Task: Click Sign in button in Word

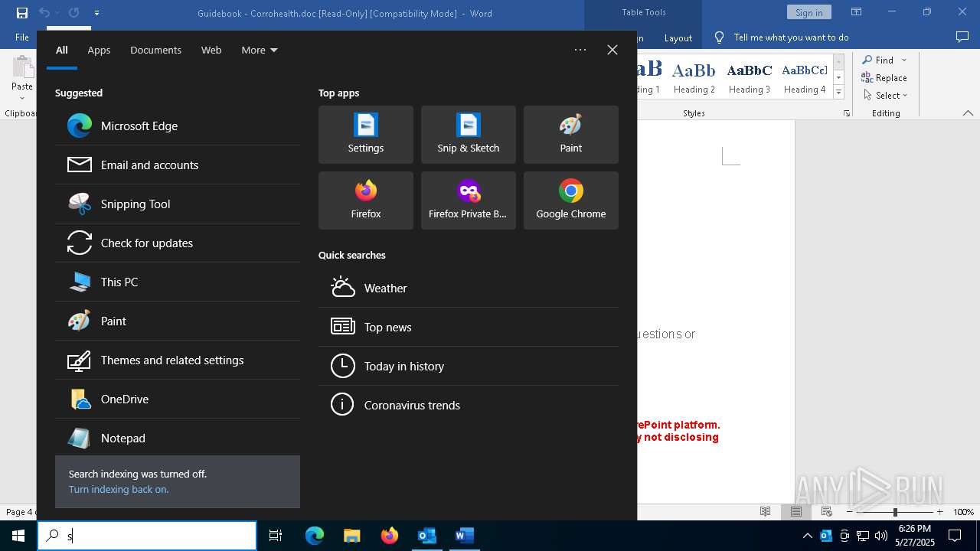Action: (x=808, y=12)
